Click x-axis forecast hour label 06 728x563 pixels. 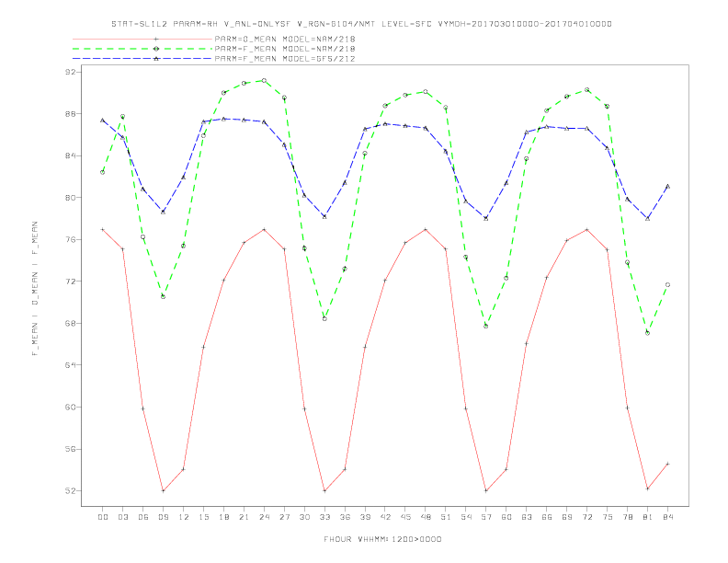[143, 517]
